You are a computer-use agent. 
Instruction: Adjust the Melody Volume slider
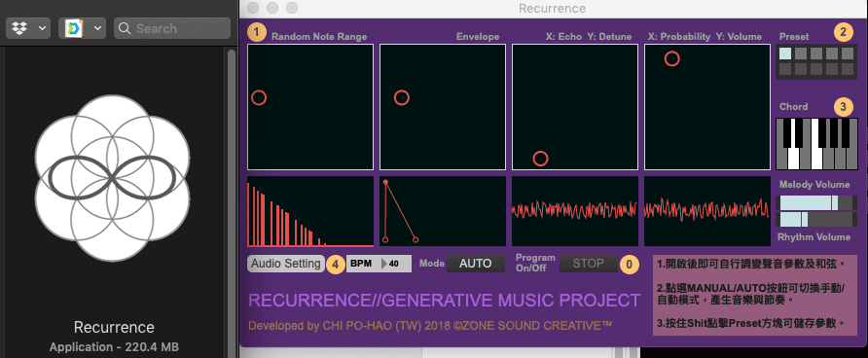(x=816, y=203)
